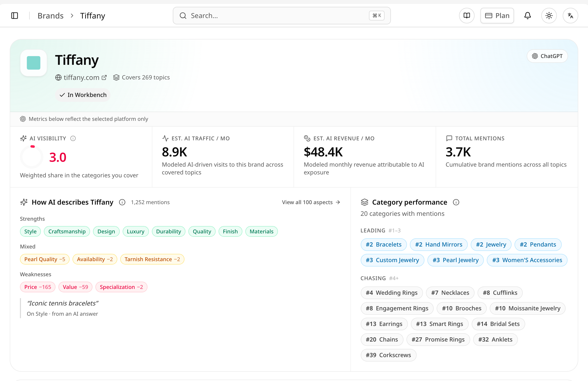Open the #8 Engagement Rings category

click(x=397, y=308)
